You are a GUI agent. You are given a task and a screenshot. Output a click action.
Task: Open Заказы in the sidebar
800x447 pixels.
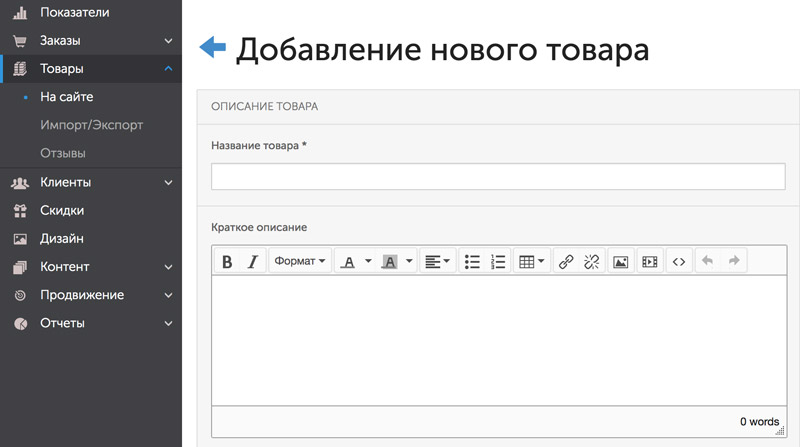60,41
